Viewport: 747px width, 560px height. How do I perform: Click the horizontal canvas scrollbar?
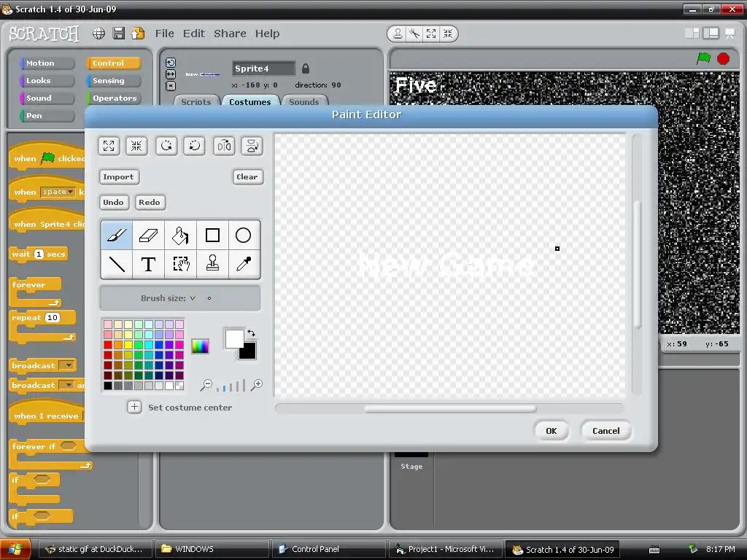449,408
